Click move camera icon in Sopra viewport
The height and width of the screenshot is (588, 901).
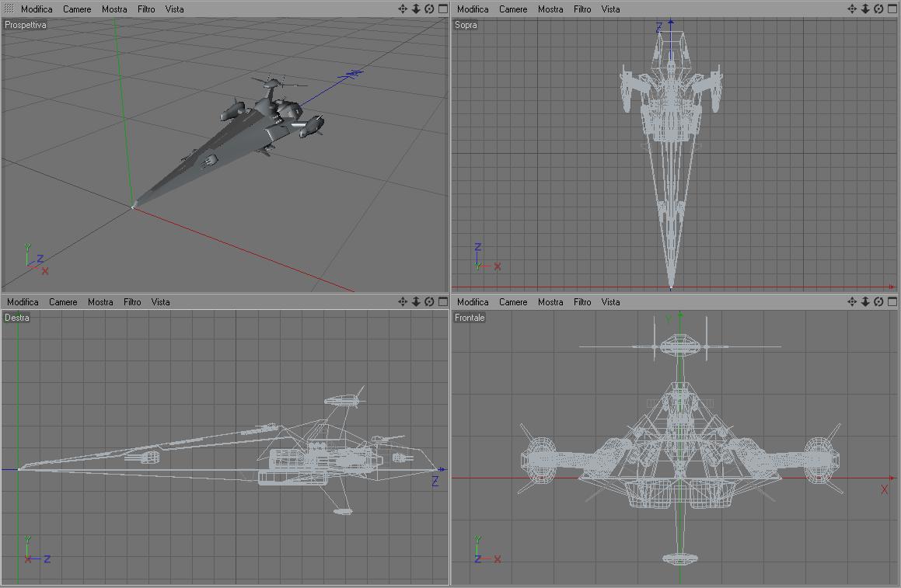pyautogui.click(x=851, y=9)
